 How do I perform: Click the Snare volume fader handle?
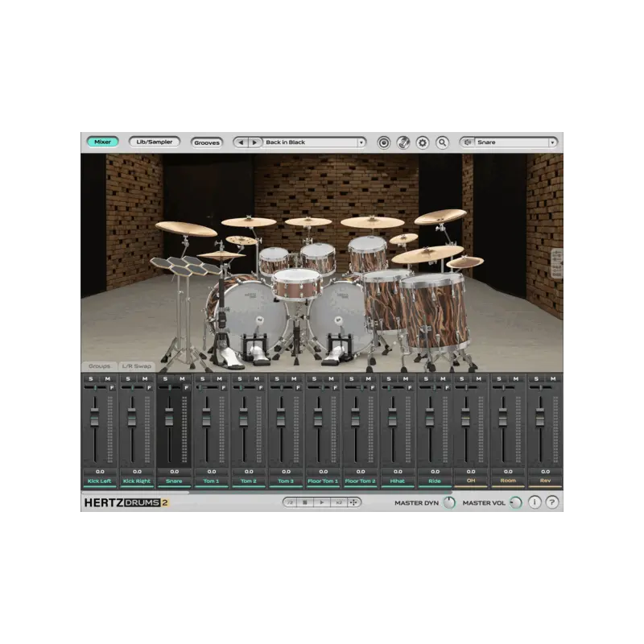(x=169, y=417)
